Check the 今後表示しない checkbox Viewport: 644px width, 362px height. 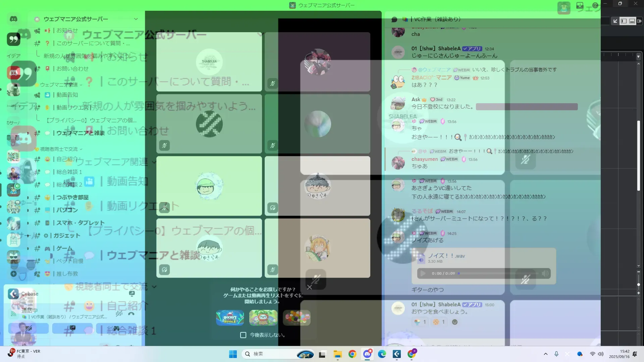243,335
